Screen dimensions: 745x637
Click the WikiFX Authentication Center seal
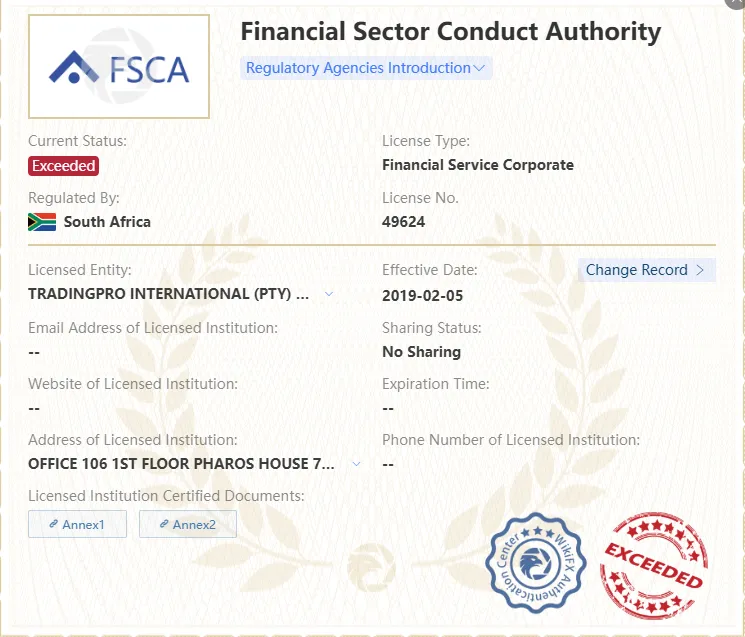coord(535,563)
